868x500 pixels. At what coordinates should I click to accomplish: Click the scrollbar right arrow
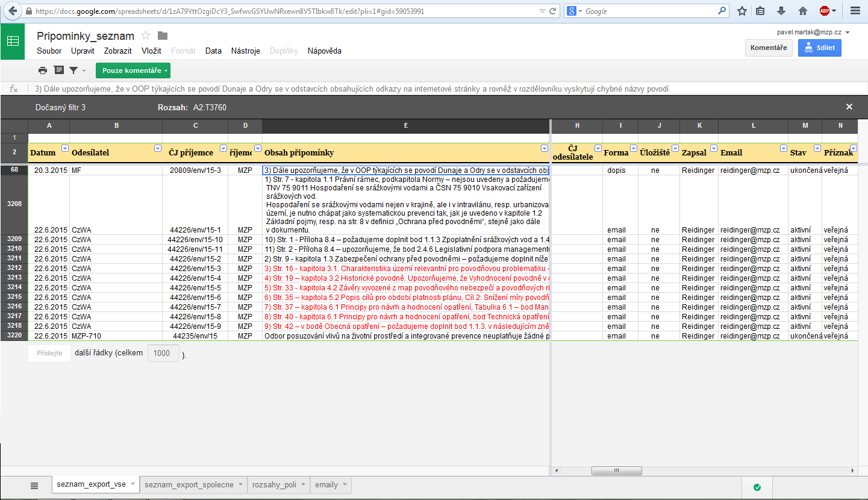[854, 471]
